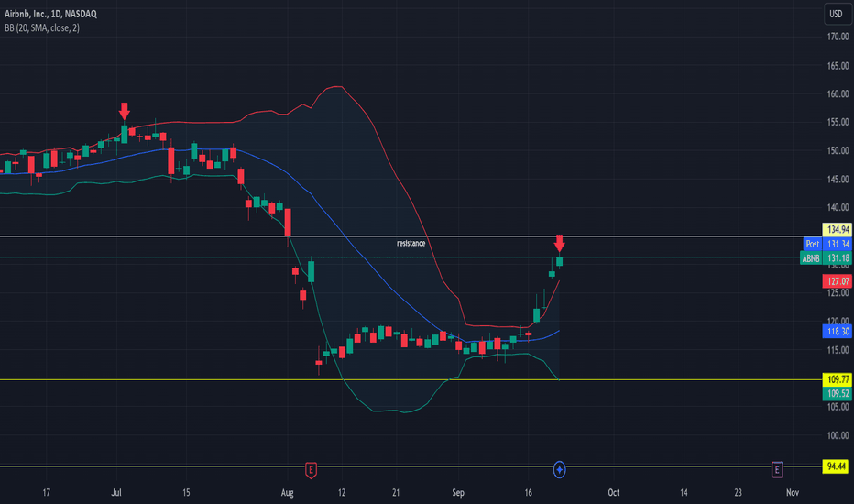
Task: Open the USD currency selector
Action: pyautogui.click(x=836, y=14)
